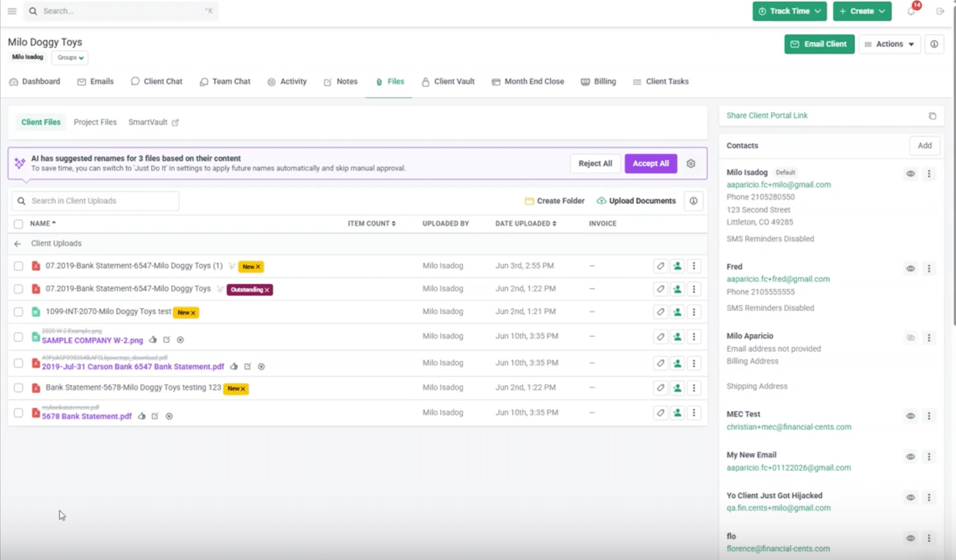This screenshot has width=956, height=560.
Task: Open the Month End Close tab
Action: (x=528, y=82)
